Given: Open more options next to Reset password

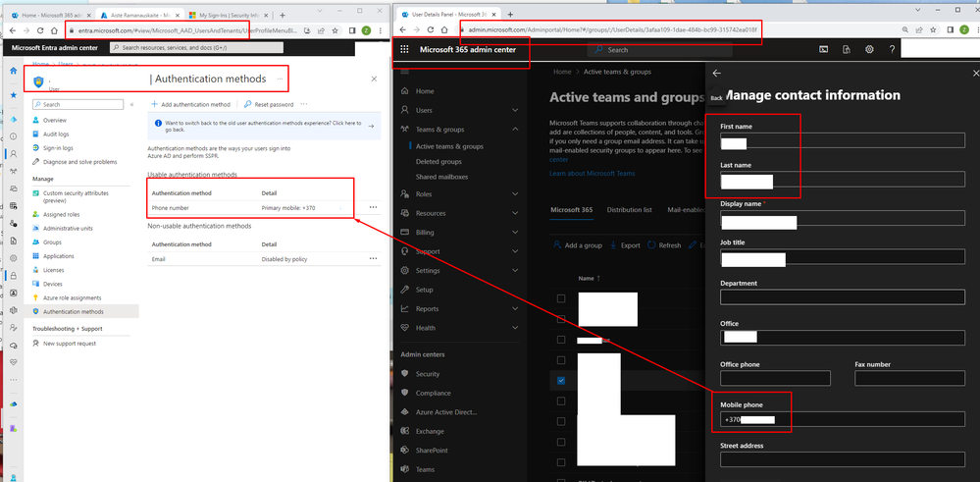Looking at the screenshot, I should coord(304,104).
